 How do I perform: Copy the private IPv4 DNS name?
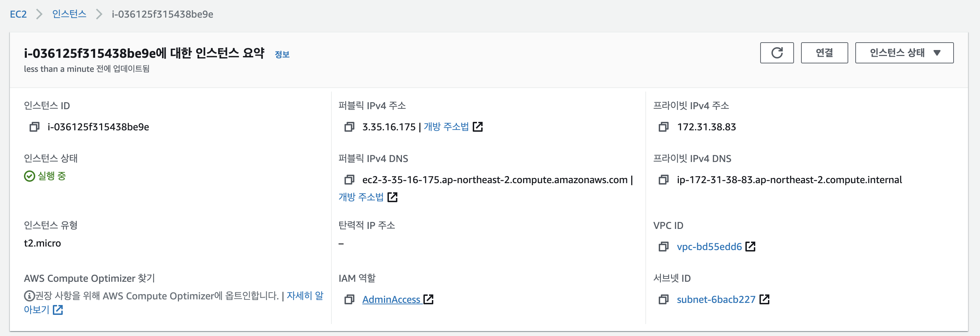(663, 180)
